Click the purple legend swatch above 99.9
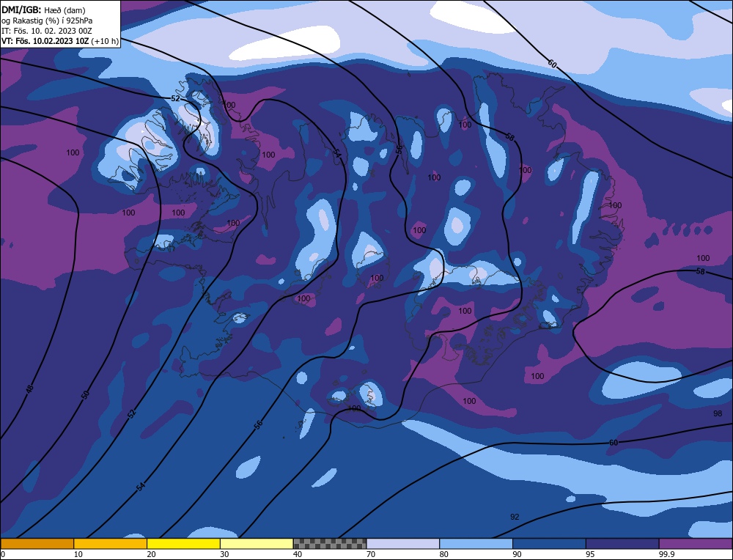 coord(696,544)
